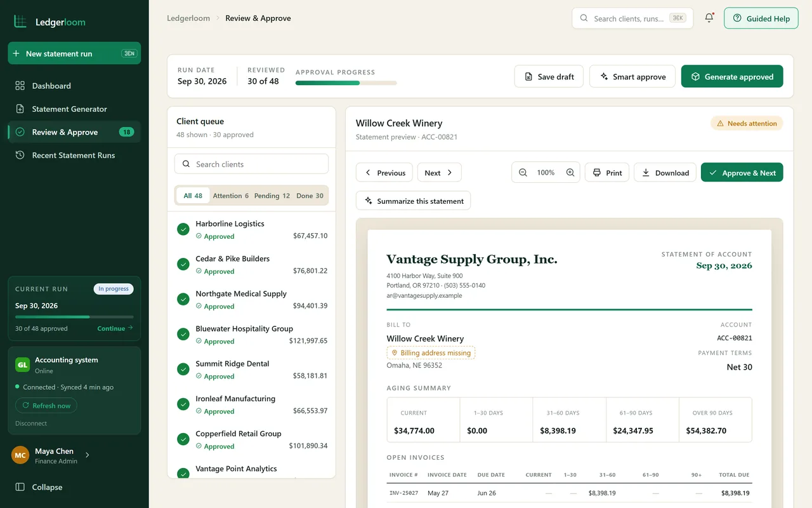812x508 pixels.
Task: Select Copperfield Retail Group in client queue
Action: [252, 439]
